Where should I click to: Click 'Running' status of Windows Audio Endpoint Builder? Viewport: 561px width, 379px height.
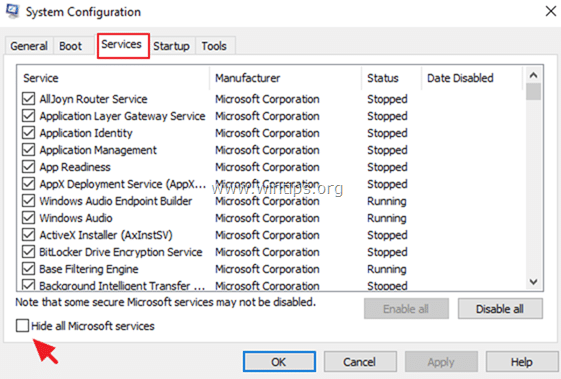(x=387, y=201)
